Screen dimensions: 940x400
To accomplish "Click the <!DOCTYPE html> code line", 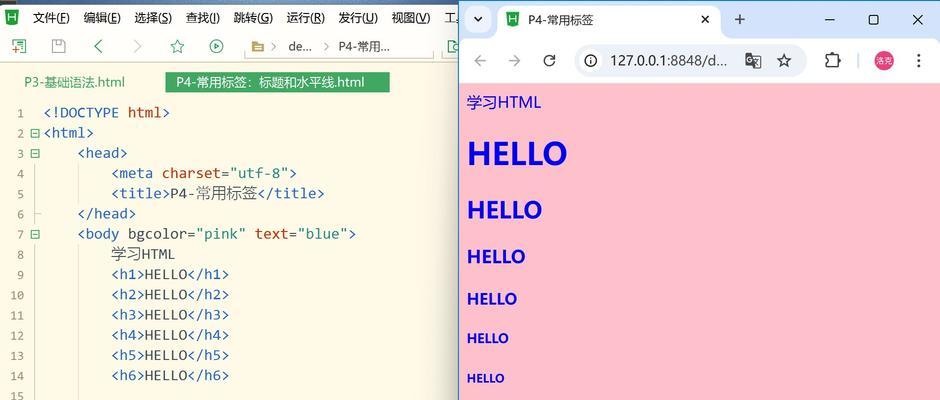I will (x=107, y=113).
